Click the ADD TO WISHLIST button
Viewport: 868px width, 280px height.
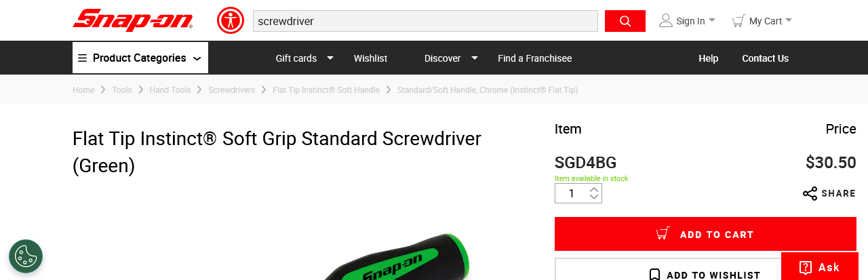[705, 271]
